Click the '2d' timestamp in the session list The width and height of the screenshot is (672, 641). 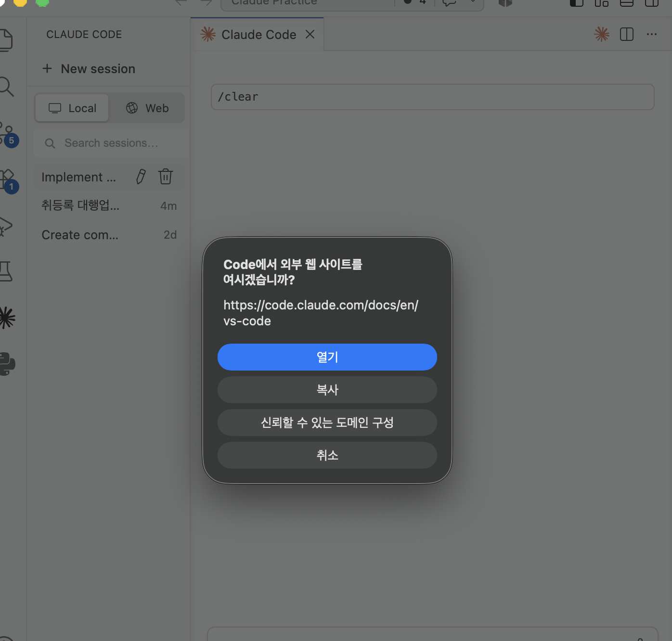[x=170, y=235]
